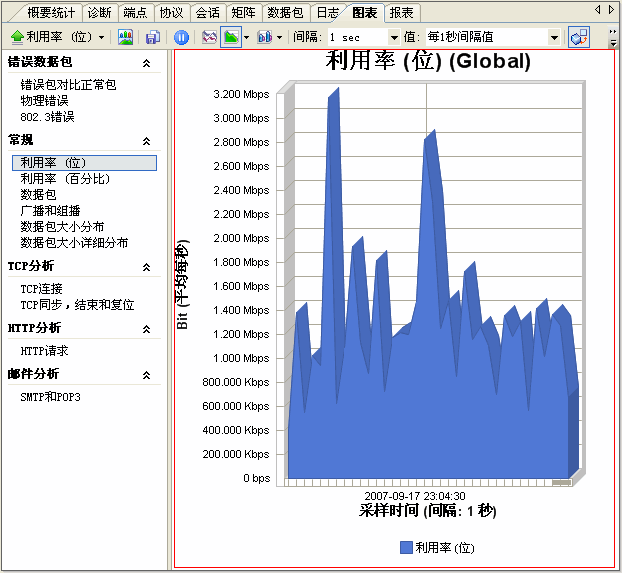The height and width of the screenshot is (573, 622).
Task: Open the 值 value type combo box
Action: point(493,37)
